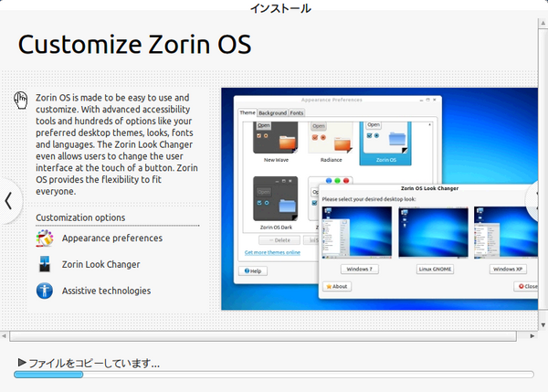Screen dimensions: 548x392
Task: Click the Customization options heading
Action: (x=80, y=217)
